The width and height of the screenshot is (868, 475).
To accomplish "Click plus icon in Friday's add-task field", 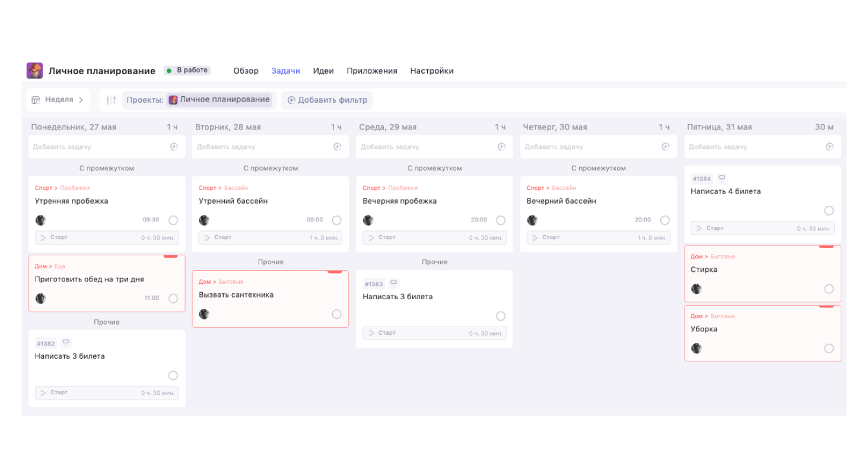I will pos(829,147).
